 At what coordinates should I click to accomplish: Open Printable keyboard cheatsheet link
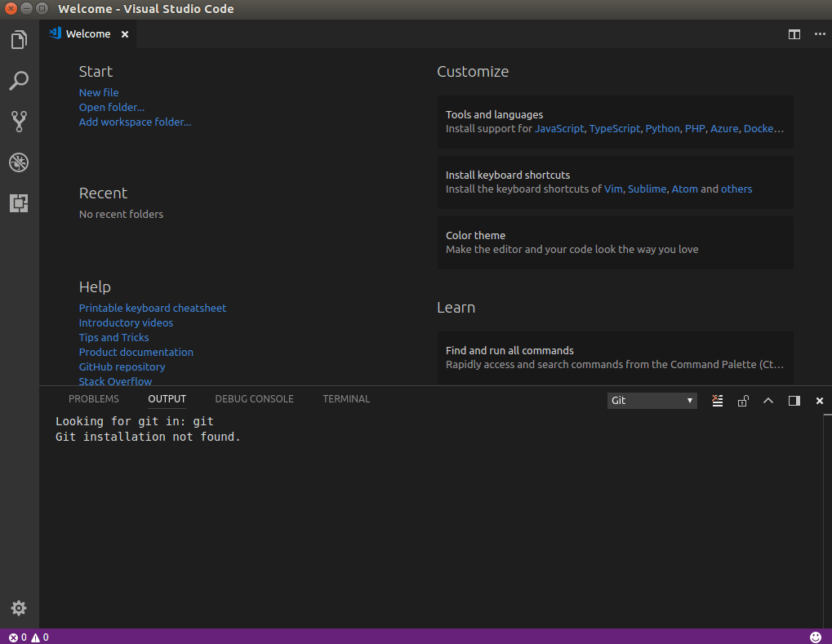click(153, 309)
